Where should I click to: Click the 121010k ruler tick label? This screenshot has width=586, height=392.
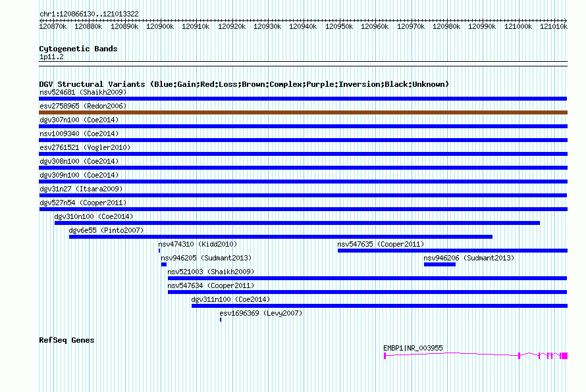click(554, 26)
